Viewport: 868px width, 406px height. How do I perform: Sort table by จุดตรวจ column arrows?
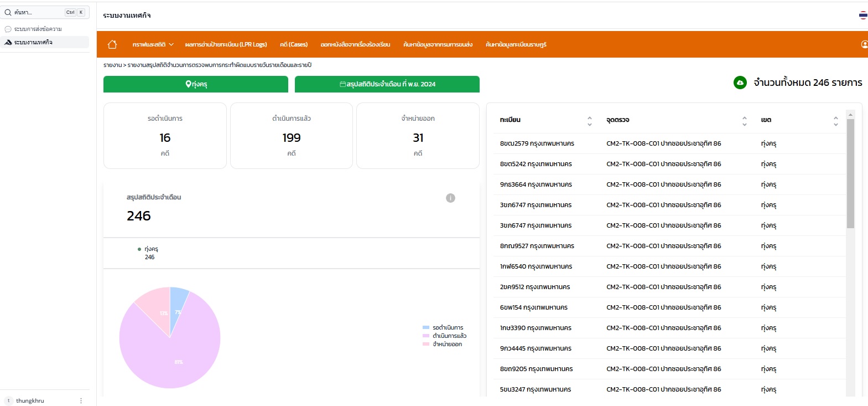click(x=744, y=120)
